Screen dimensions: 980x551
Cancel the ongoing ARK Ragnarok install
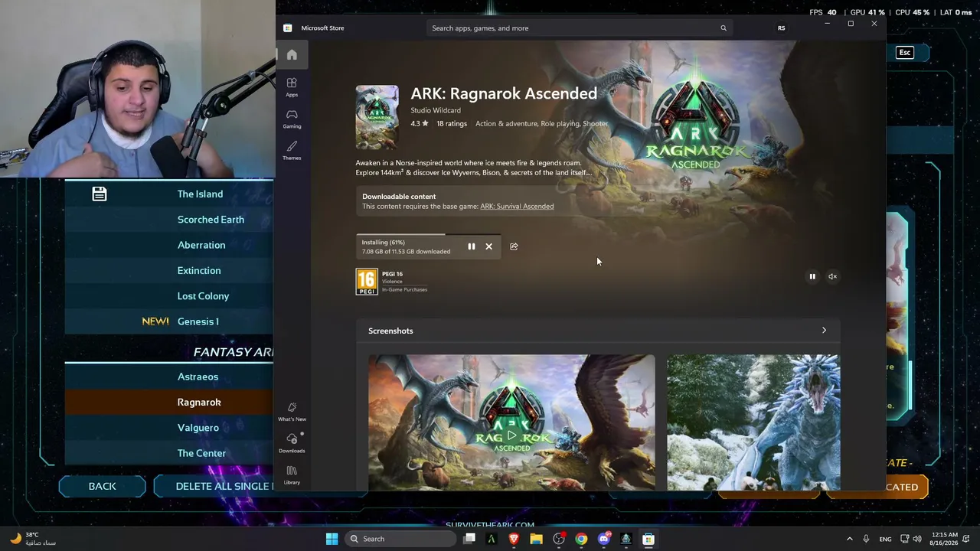[488, 246]
